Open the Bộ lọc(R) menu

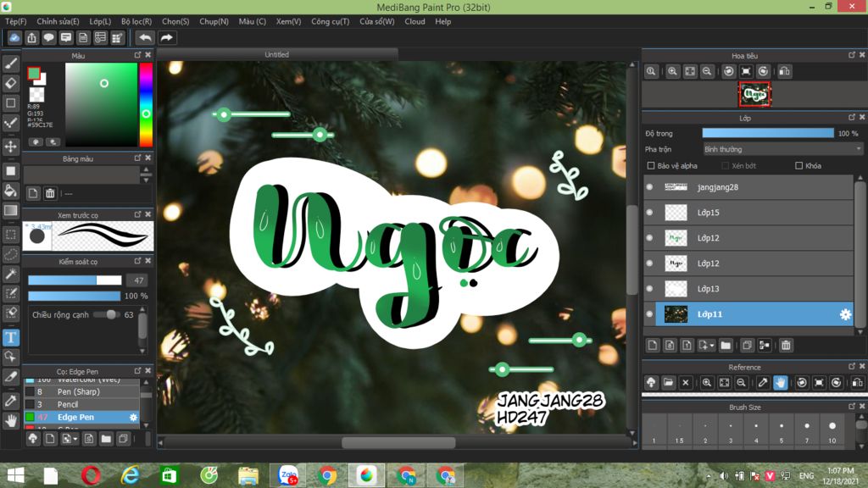click(136, 21)
